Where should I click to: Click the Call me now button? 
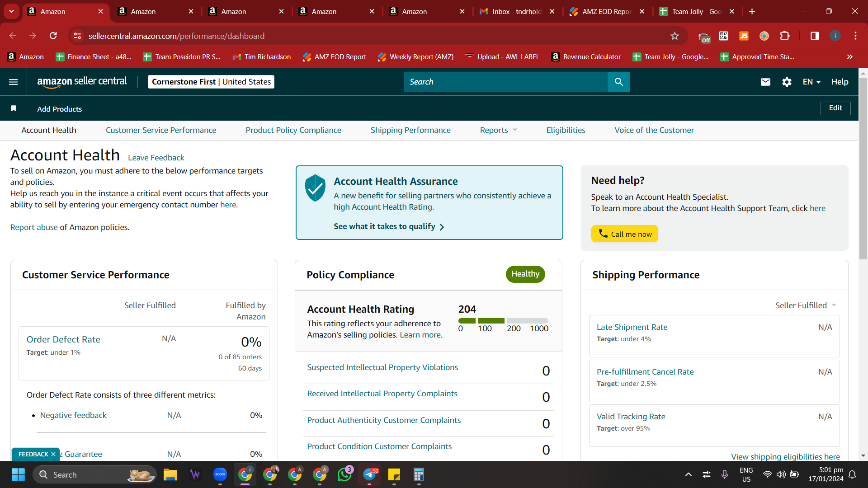point(624,234)
